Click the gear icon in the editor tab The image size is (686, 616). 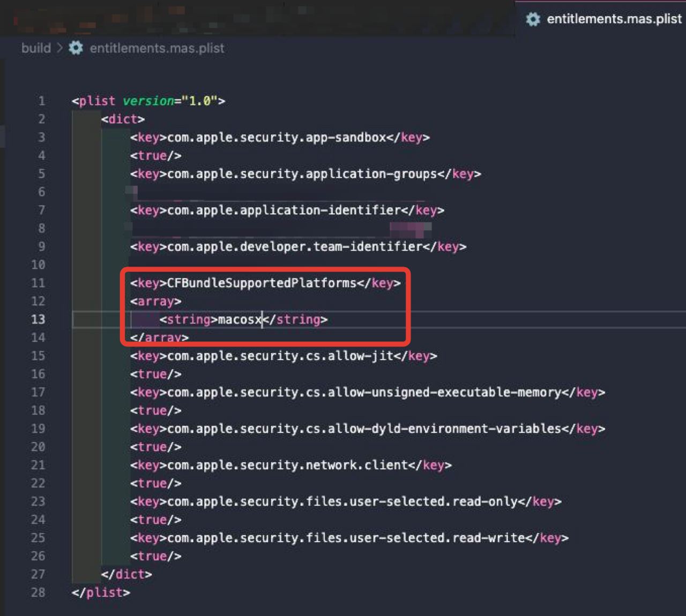pyautogui.click(x=533, y=19)
